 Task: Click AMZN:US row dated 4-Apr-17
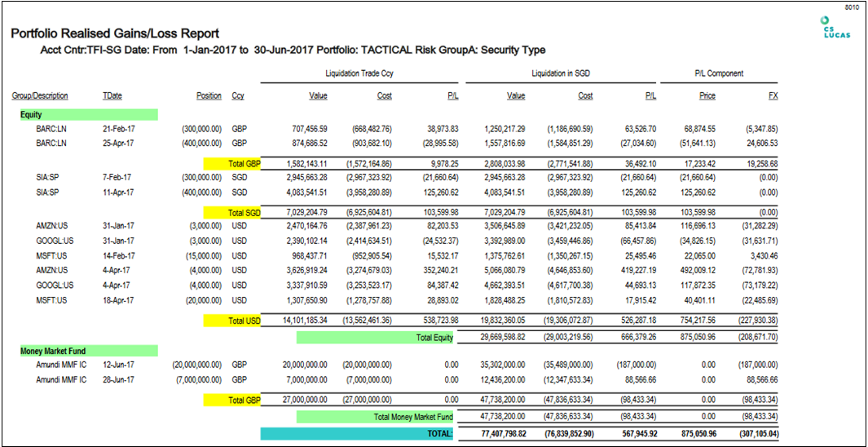click(x=407, y=272)
